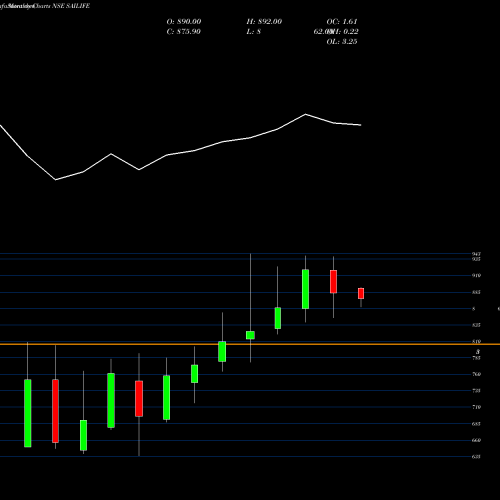Click the 910 price axis label

476,275
